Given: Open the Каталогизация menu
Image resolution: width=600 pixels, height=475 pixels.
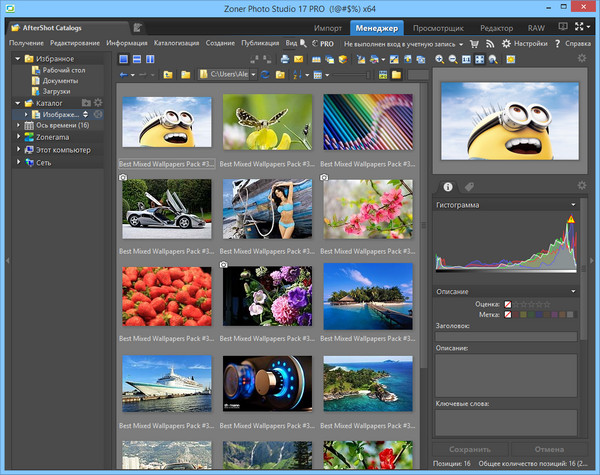Looking at the screenshot, I should [176, 44].
